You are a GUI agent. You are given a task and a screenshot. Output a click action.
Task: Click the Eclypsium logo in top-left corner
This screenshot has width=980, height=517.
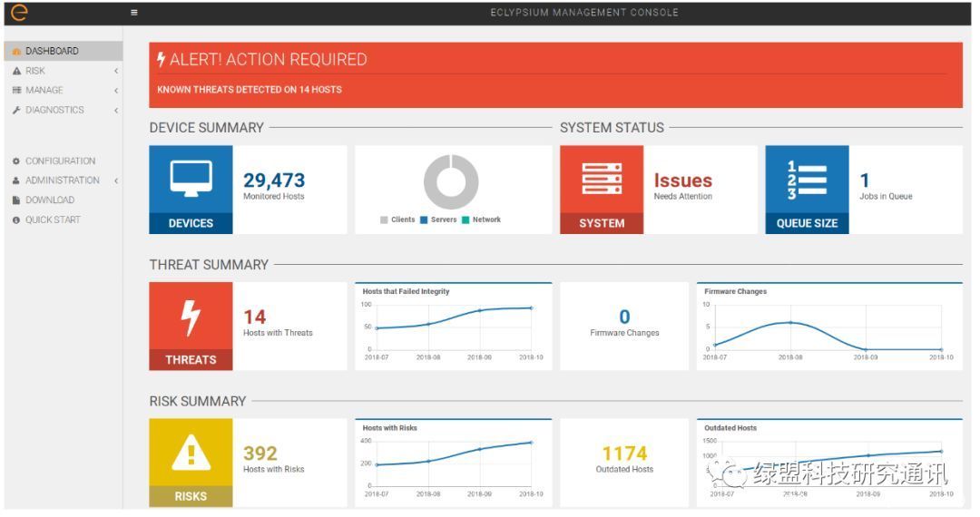19,13
